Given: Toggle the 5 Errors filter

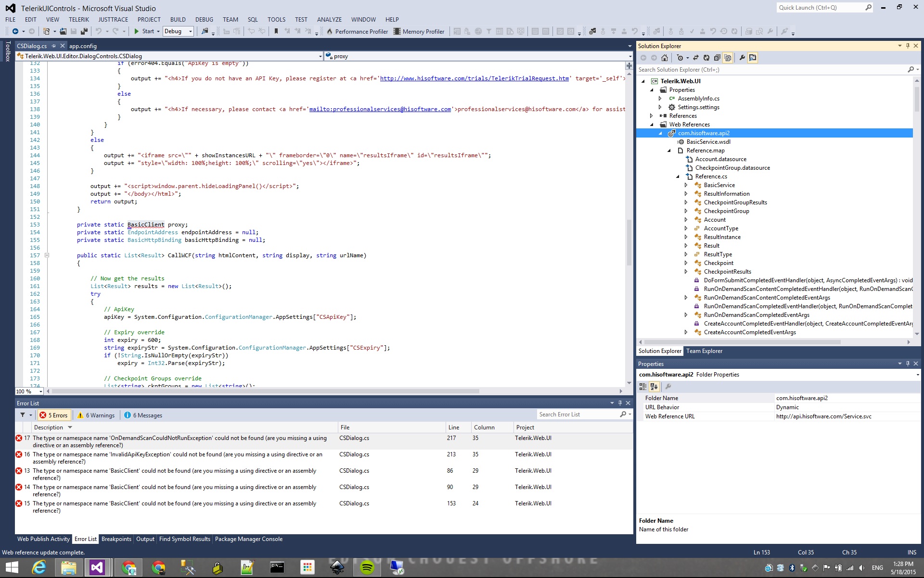Looking at the screenshot, I should point(54,415).
